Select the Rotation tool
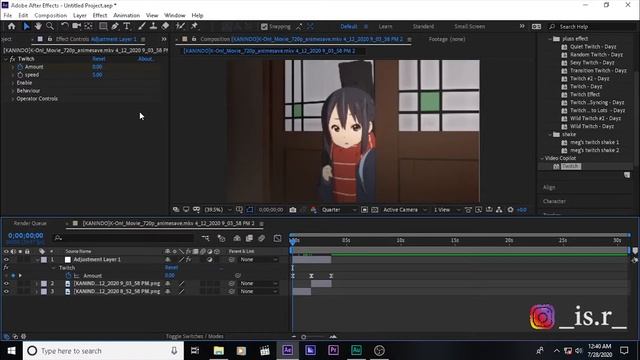Viewport: 640px width, 360px height. [x=64, y=27]
